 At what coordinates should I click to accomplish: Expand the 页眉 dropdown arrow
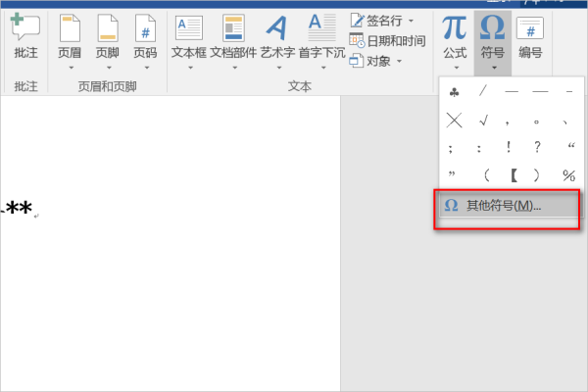[x=72, y=68]
